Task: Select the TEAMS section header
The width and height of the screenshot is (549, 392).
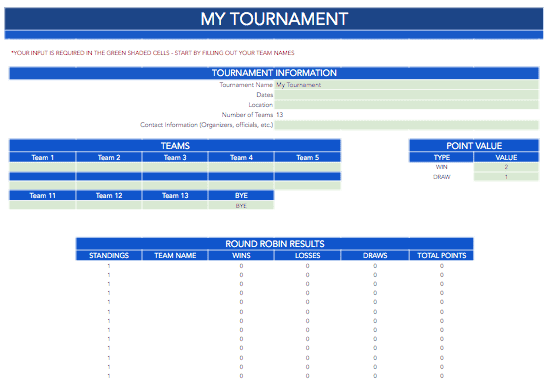Action: tap(175, 146)
